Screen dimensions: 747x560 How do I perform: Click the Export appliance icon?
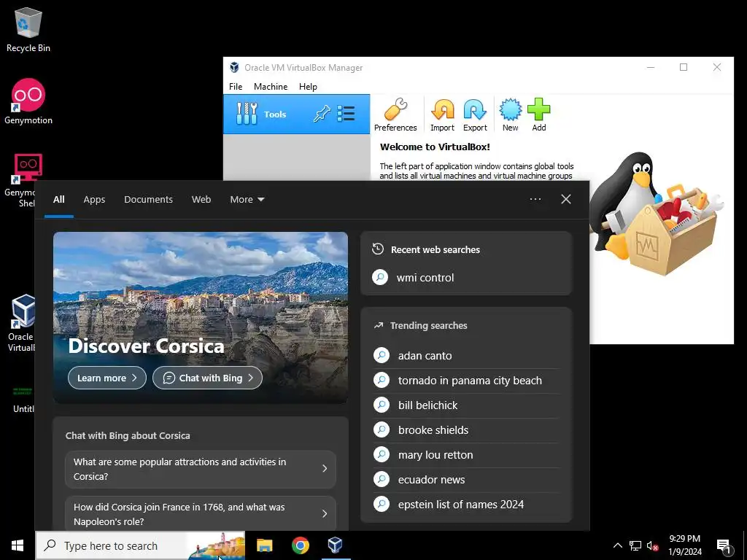click(x=475, y=114)
